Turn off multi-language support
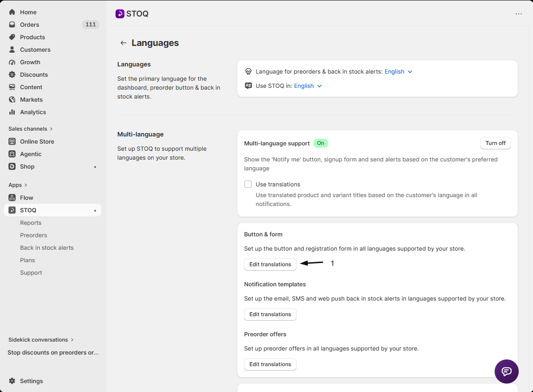The height and width of the screenshot is (392, 533). point(495,143)
